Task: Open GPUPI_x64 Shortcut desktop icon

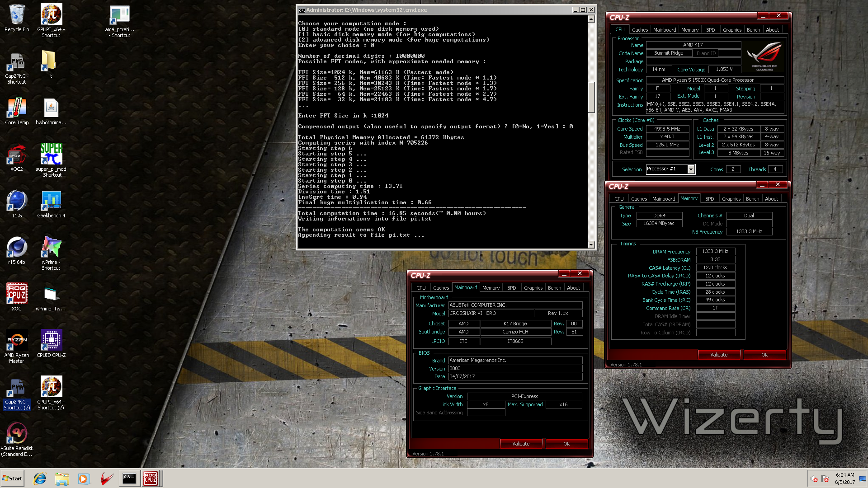Action: click(51, 20)
